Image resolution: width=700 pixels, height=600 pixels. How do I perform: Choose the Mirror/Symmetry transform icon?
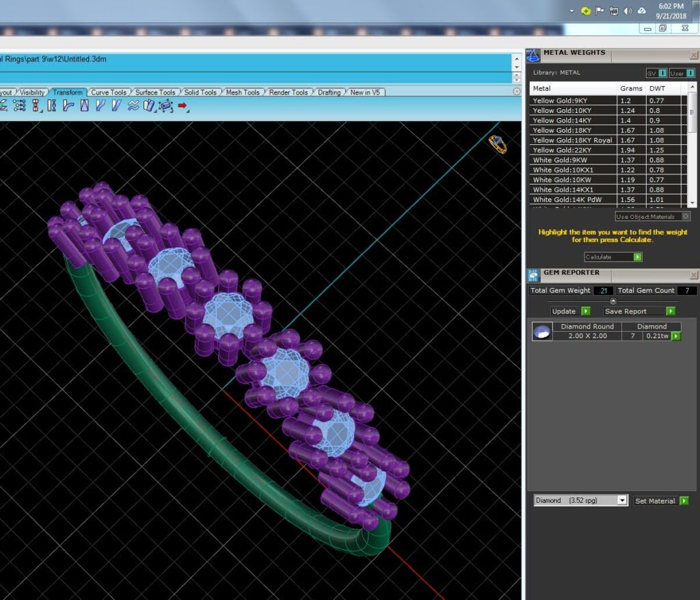(x=36, y=105)
